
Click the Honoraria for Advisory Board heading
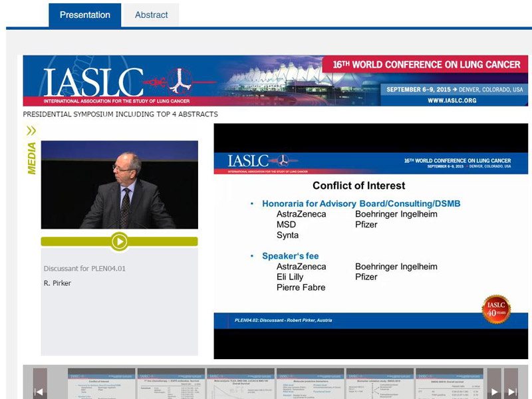[361, 203]
